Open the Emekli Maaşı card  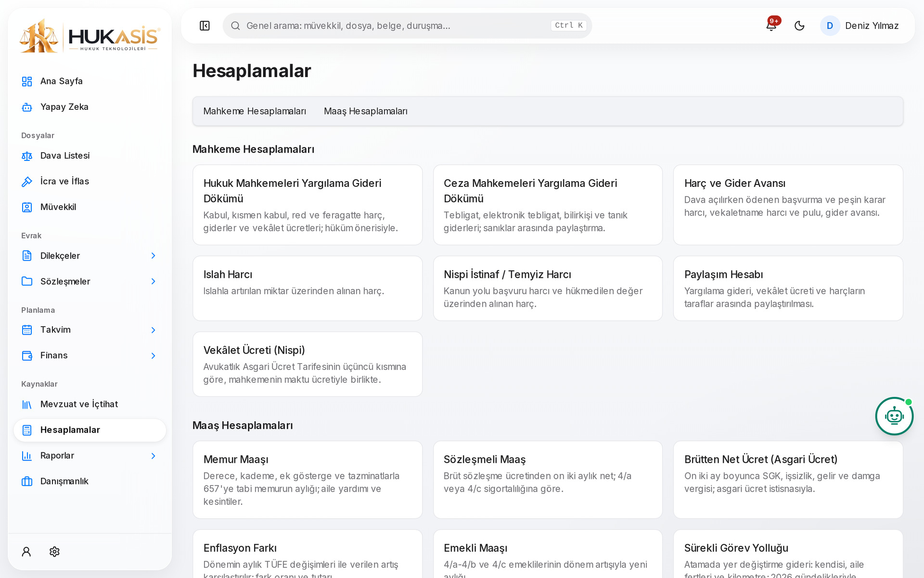[x=548, y=554]
